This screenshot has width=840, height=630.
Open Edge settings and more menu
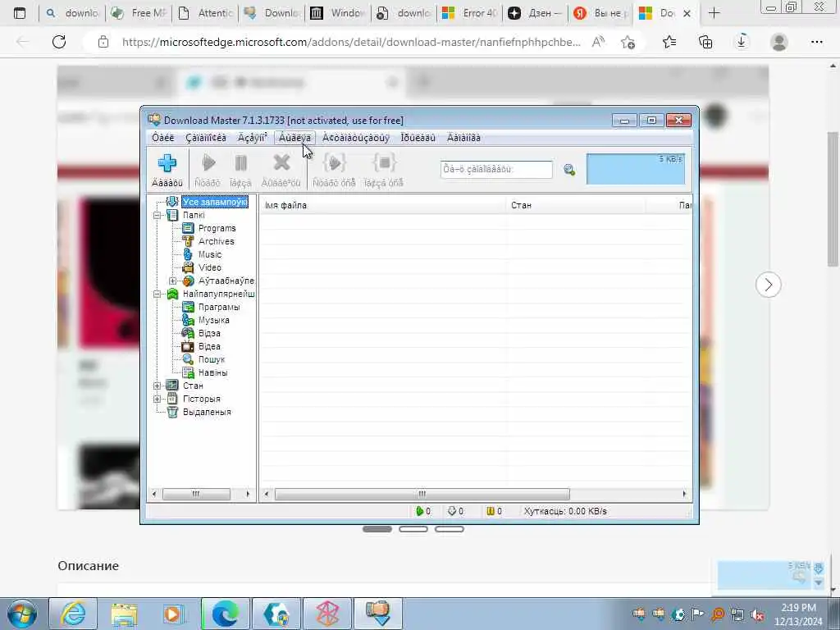click(816, 42)
